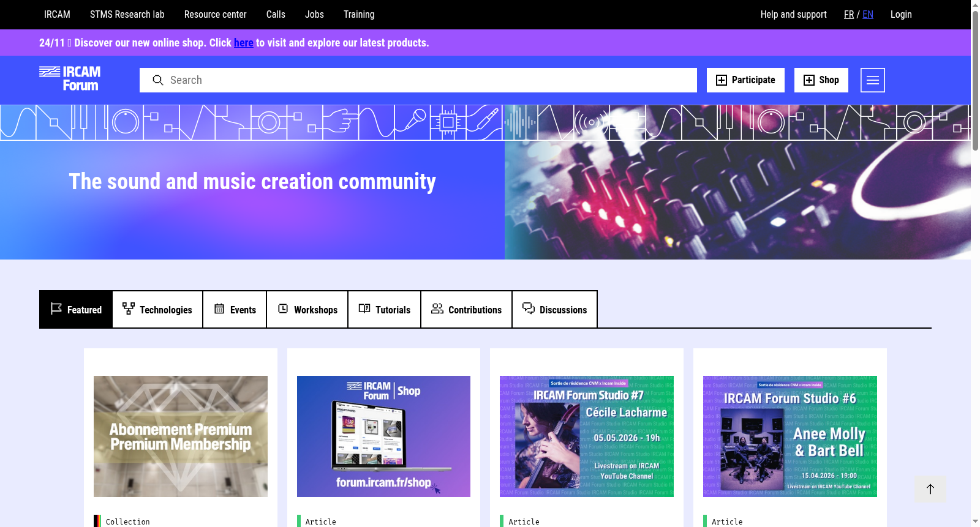
Task: Open the Forum Studio #6 Anee Molly image
Action: click(790, 436)
